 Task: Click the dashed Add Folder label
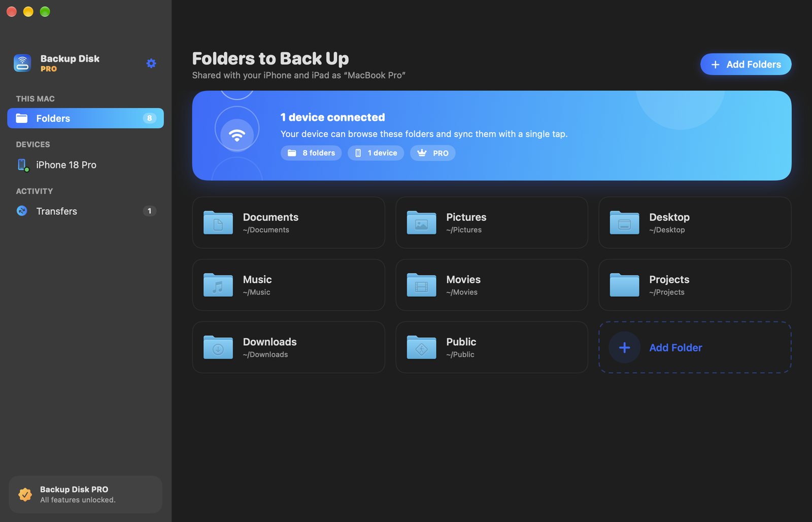click(675, 348)
